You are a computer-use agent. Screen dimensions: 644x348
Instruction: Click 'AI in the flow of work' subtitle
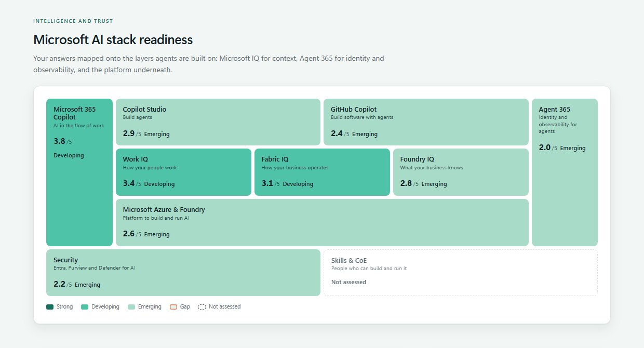click(79, 126)
